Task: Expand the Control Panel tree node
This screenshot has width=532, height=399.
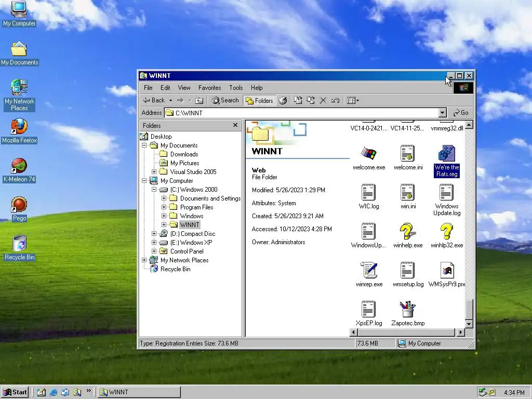Action: coord(154,251)
